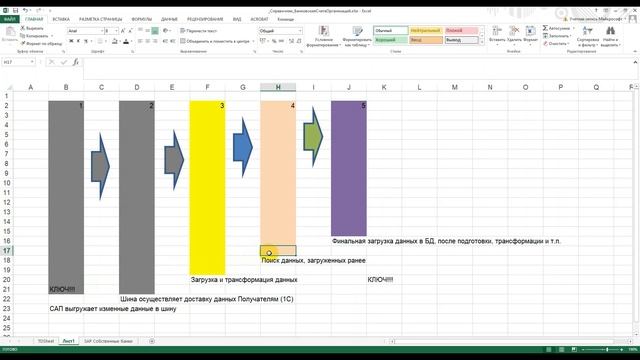Toggle underline formatting (Ч)
The height and width of the screenshot is (360, 640).
[86, 41]
